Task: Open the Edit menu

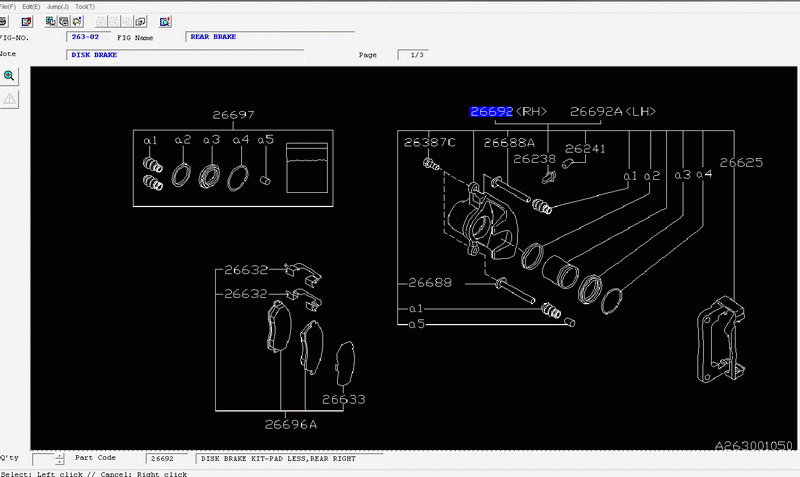Action: 31,6
